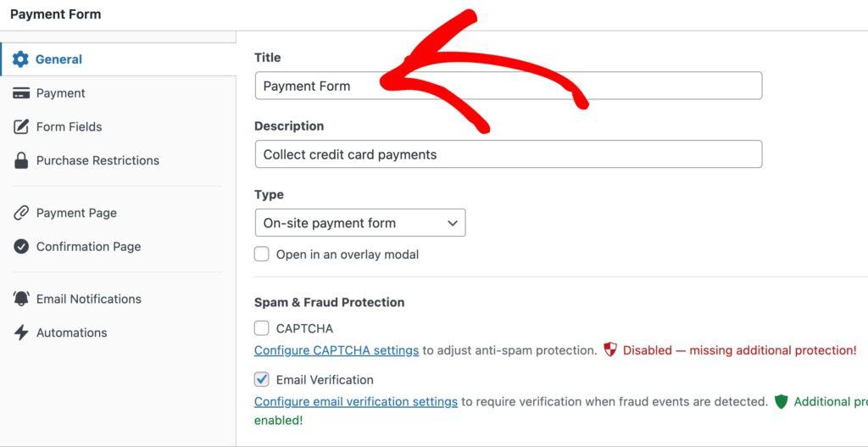868x447 pixels.
Task: Click the Purchase Restrictions lock icon
Action: click(x=21, y=160)
